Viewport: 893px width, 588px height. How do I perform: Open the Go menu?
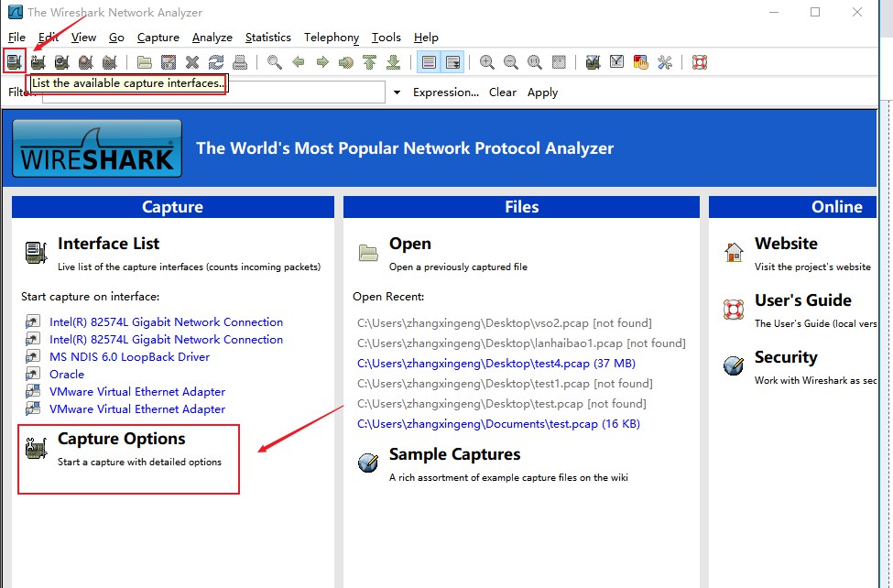[x=116, y=38]
